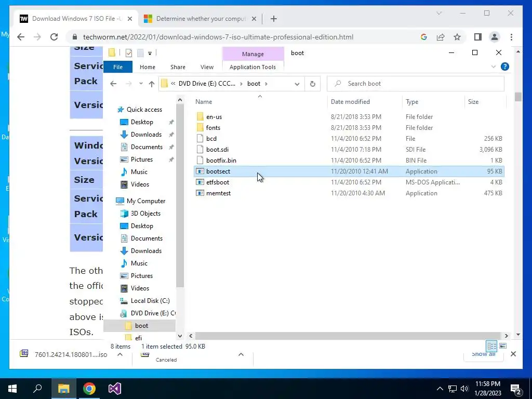Open Local Disk (C:)
The height and width of the screenshot is (399, 532).
[150, 301]
